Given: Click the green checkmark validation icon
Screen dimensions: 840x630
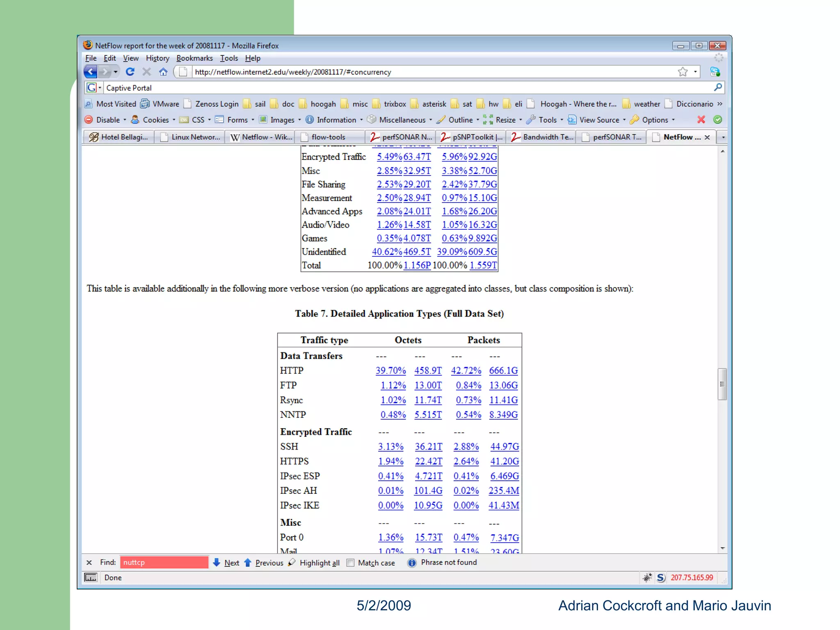Looking at the screenshot, I should pyautogui.click(x=718, y=120).
